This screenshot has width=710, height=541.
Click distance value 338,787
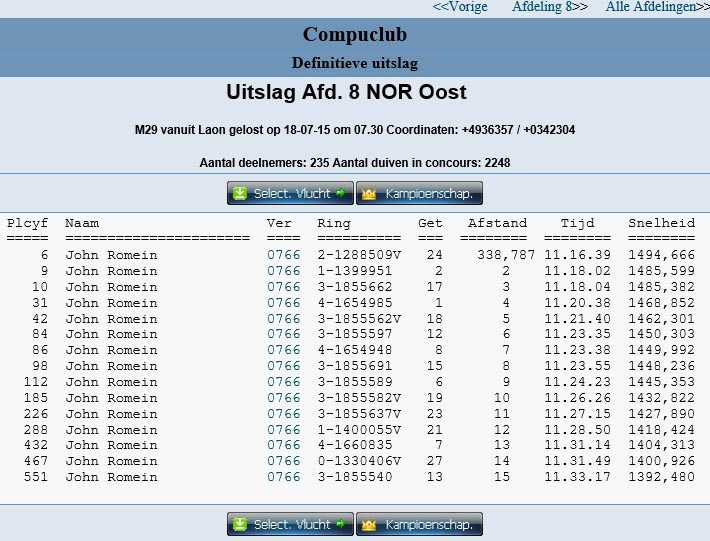(x=506, y=255)
